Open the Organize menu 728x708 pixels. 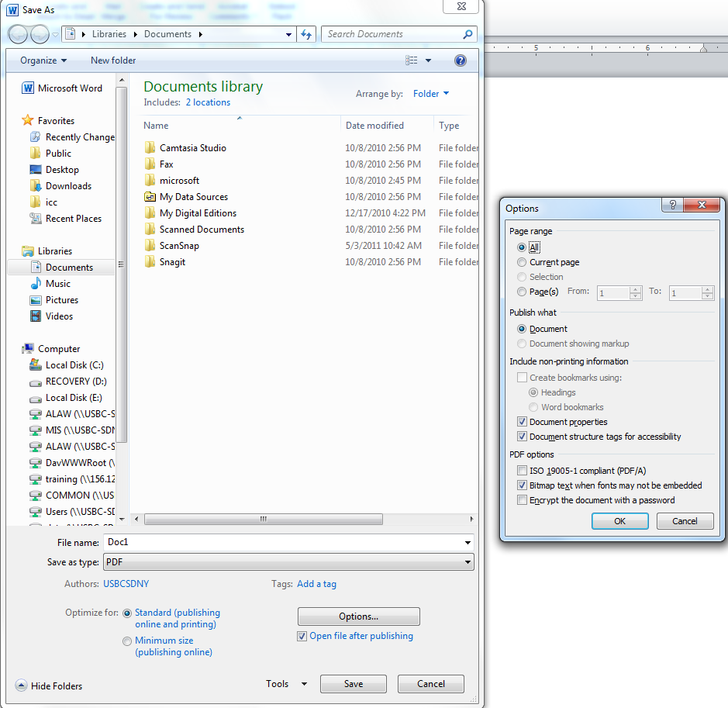tap(43, 60)
